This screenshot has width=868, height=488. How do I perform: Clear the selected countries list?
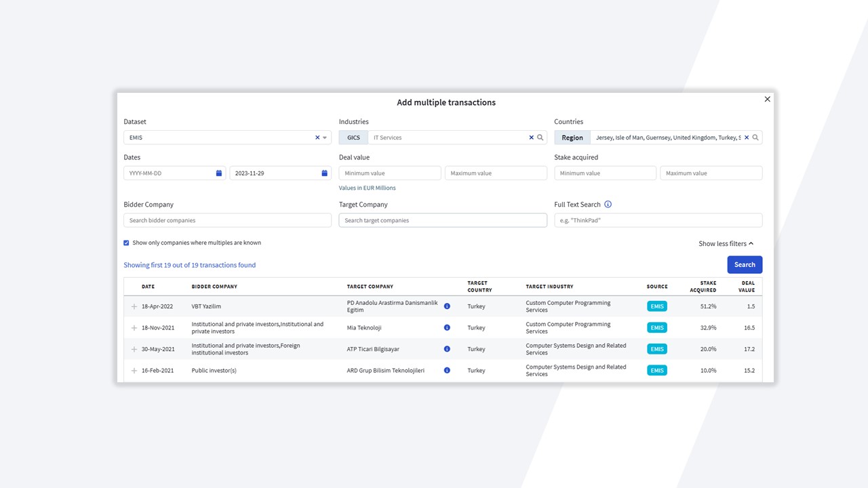[x=747, y=138]
